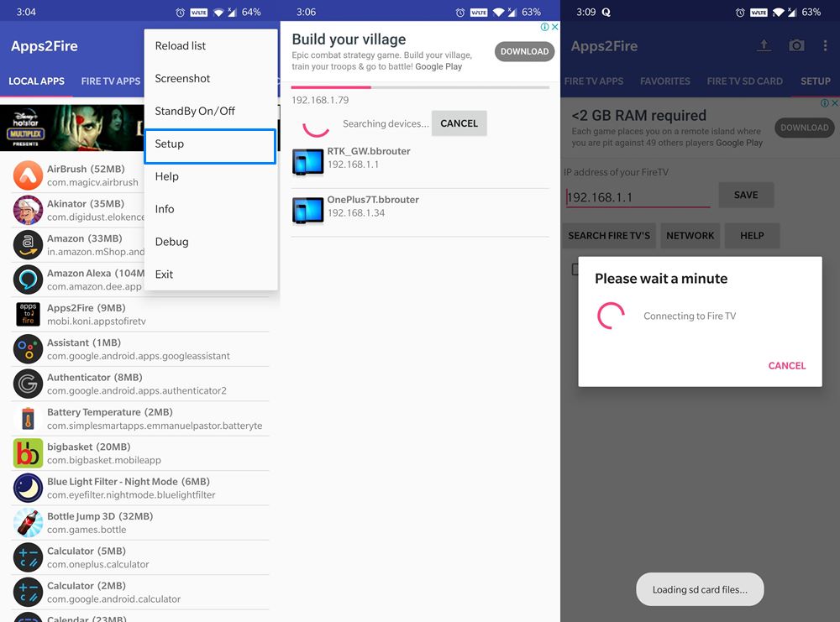Switch to the LOCAL APPS tab
840x622 pixels.
[x=36, y=81]
